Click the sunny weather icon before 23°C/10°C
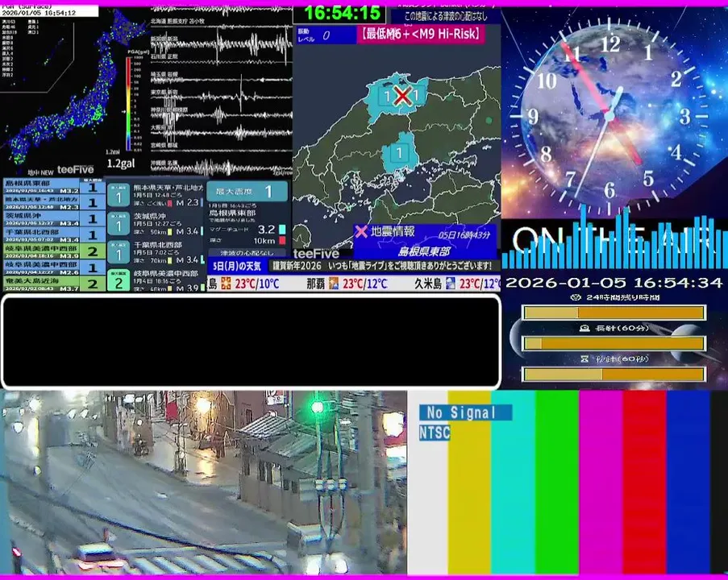The image size is (728, 580). coord(226,283)
